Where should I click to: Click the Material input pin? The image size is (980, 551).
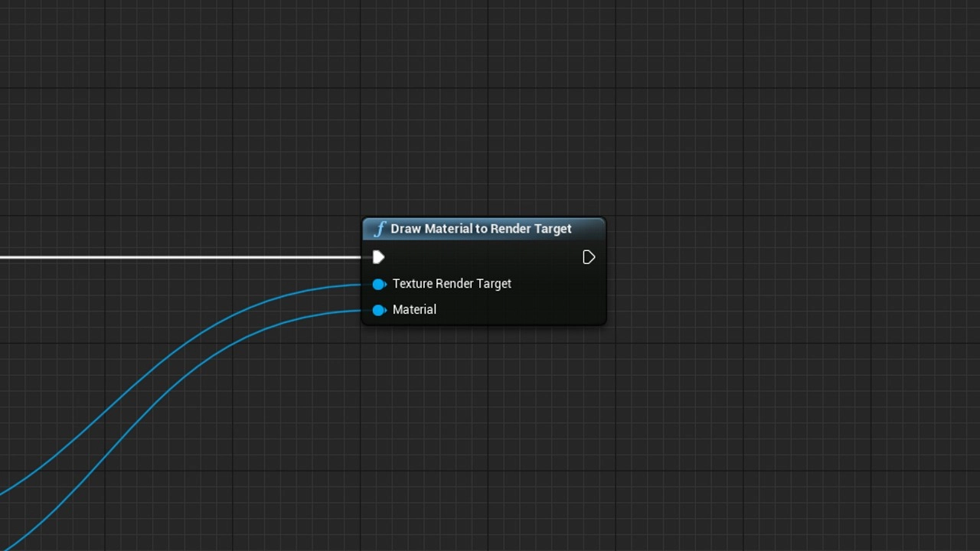click(x=379, y=310)
